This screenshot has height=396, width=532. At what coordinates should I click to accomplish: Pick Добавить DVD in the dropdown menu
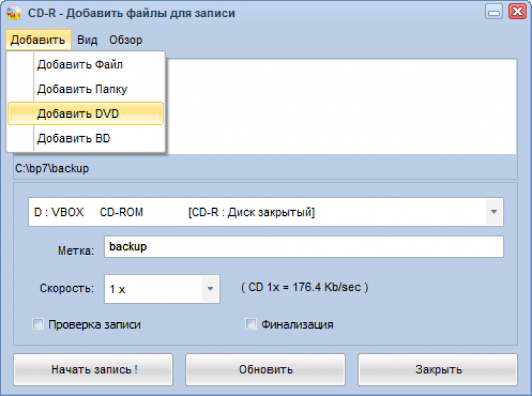[78, 114]
